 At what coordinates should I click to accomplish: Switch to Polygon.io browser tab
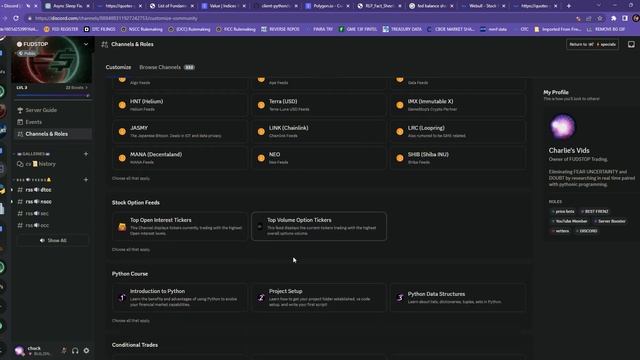pyautogui.click(x=327, y=6)
